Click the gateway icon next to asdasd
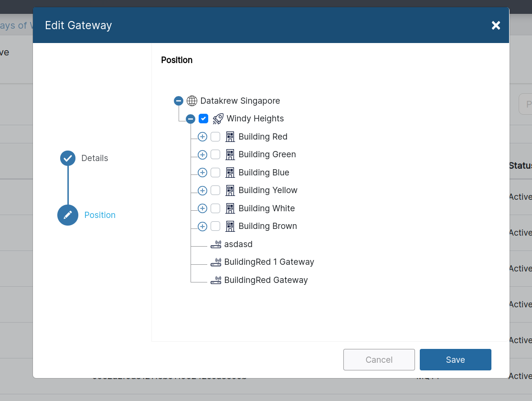Screen dimensions: 532x401 point(216,244)
